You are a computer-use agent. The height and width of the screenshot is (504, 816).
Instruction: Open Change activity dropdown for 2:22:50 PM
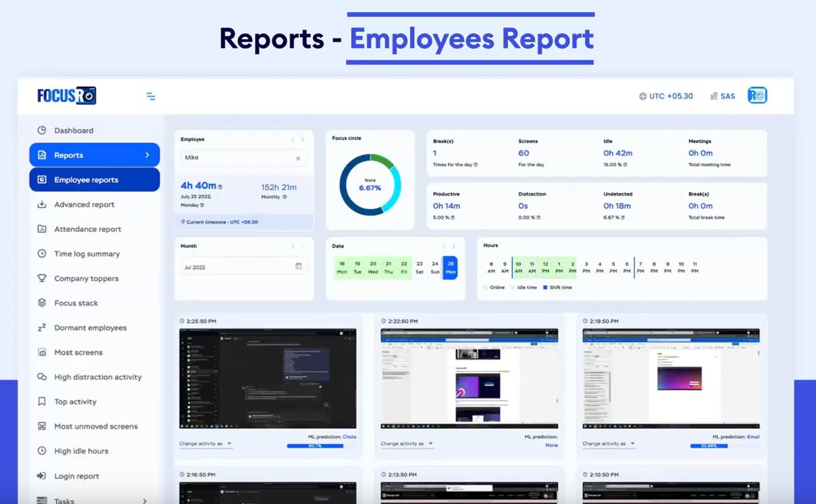407,444
